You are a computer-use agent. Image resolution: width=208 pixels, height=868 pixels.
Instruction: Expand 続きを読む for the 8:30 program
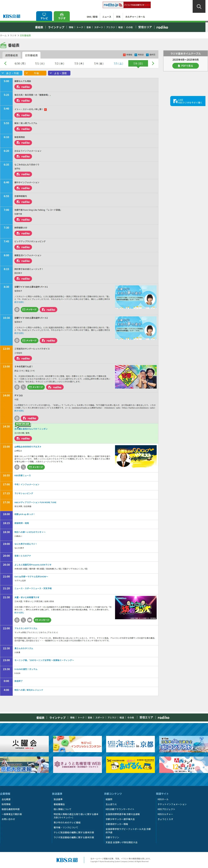[x=19, y=302]
